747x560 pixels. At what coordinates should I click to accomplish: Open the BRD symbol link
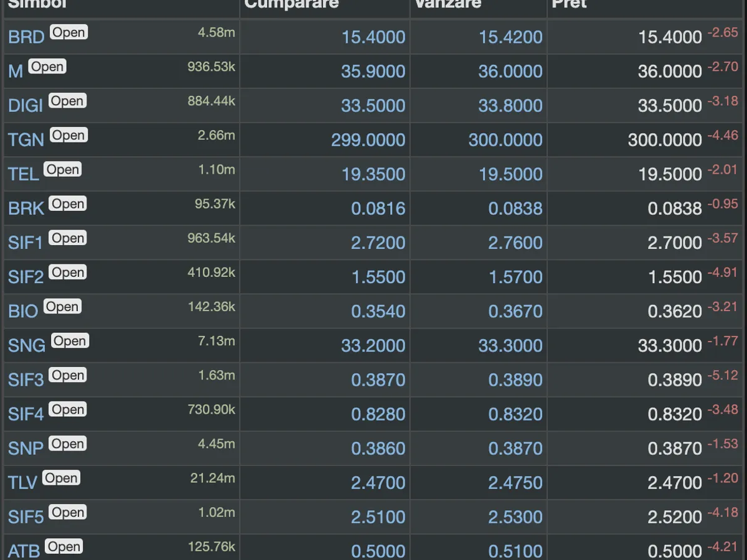click(26, 37)
